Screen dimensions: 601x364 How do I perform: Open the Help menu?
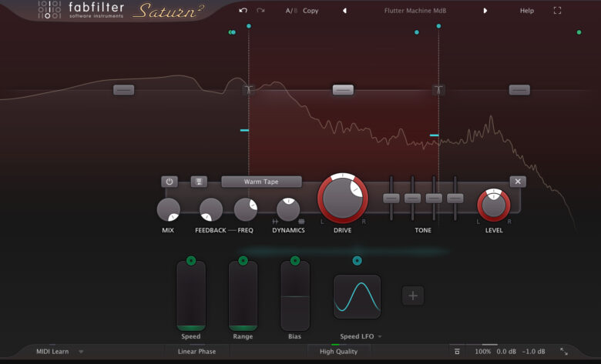(x=526, y=11)
